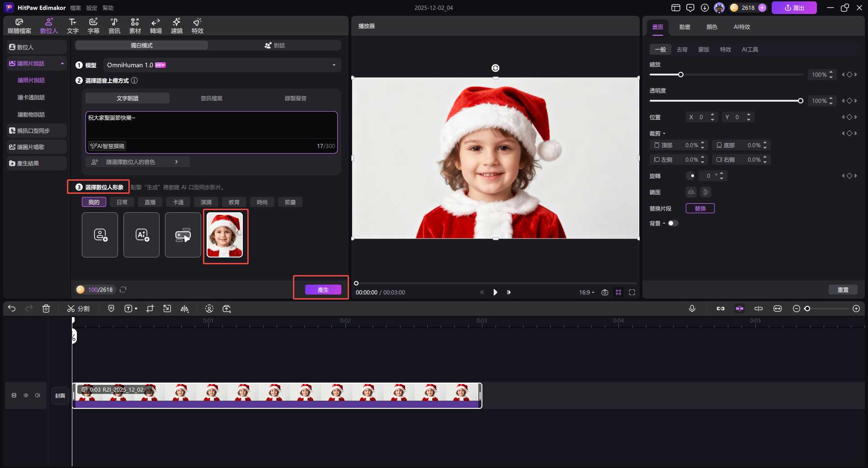
Task: Open the 16:9 aspect ratio dropdown
Action: point(586,292)
